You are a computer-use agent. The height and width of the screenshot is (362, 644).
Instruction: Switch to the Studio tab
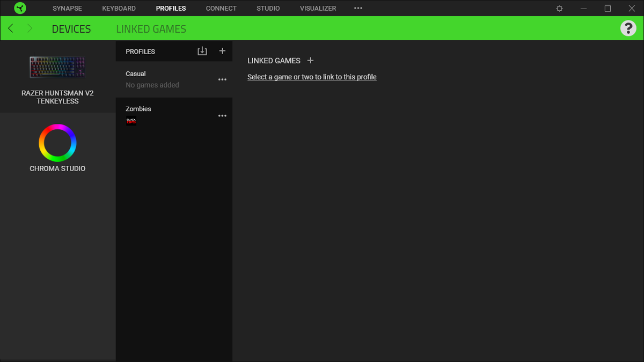tap(268, 8)
